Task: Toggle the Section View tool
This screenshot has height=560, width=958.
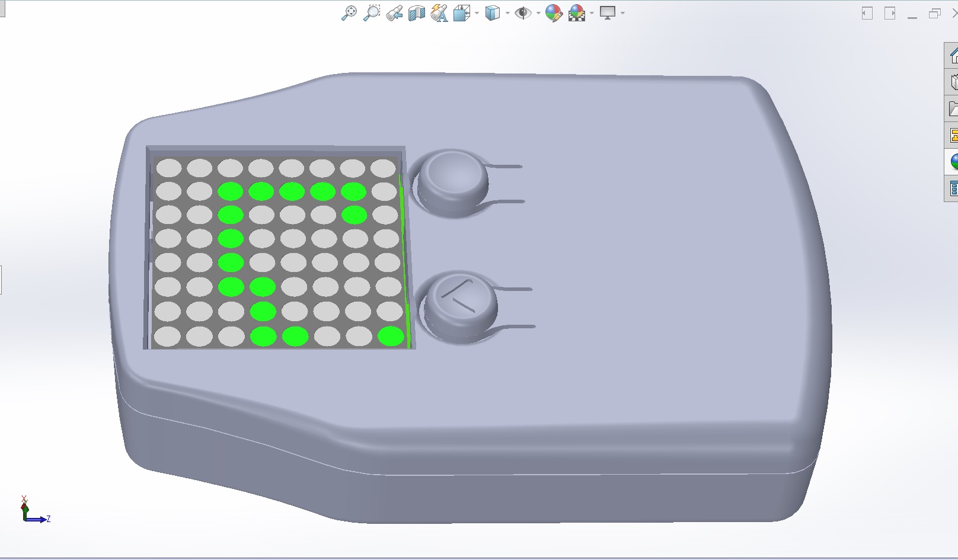Action: [417, 13]
